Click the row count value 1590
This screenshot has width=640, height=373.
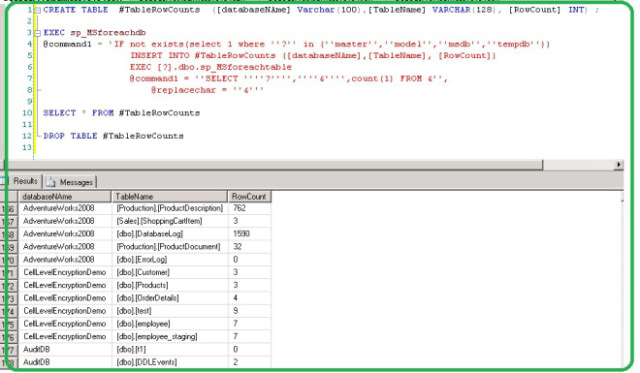(241, 234)
